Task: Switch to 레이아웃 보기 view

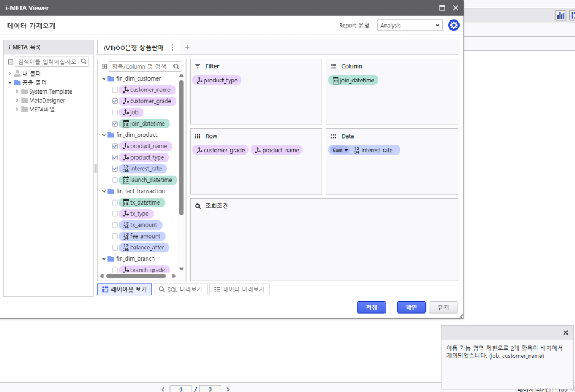Action: click(125, 289)
